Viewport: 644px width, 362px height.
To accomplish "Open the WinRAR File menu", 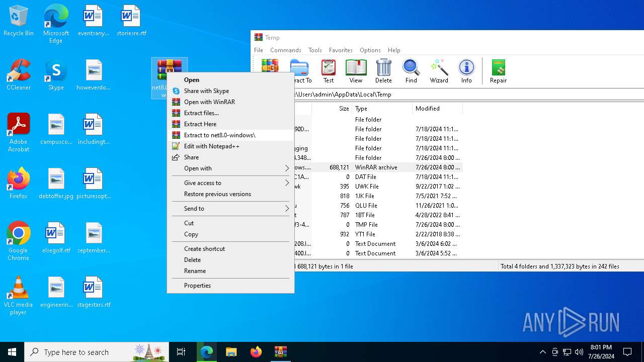I will click(x=259, y=50).
